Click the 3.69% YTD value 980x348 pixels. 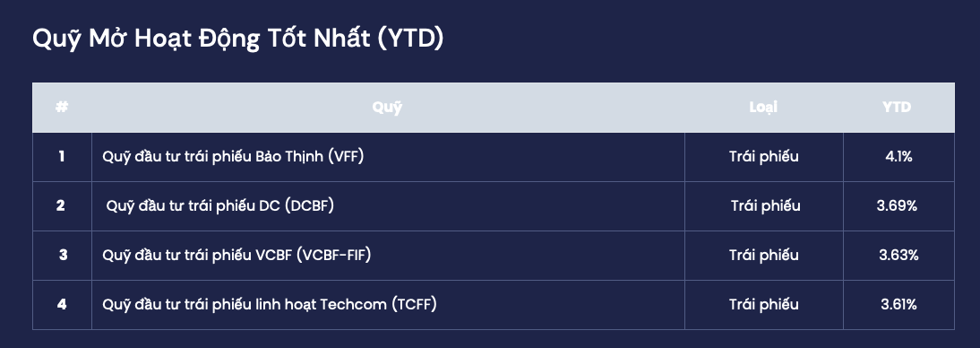pos(897,206)
